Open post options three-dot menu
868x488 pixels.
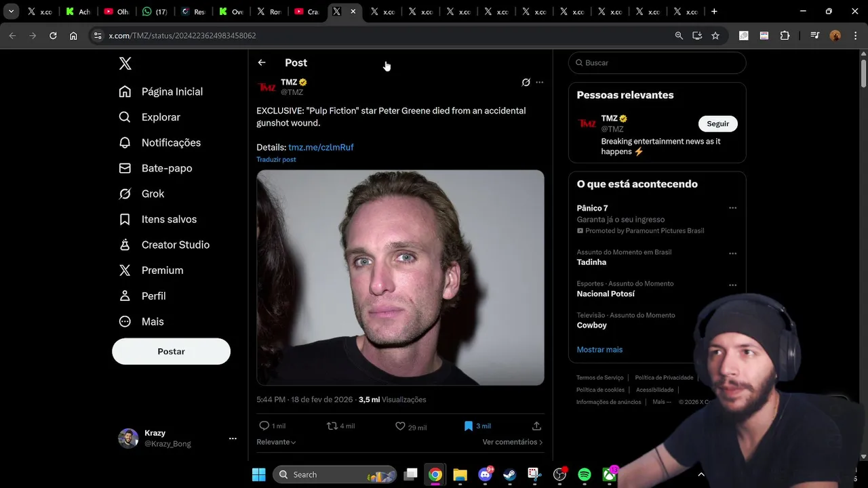[x=540, y=82]
